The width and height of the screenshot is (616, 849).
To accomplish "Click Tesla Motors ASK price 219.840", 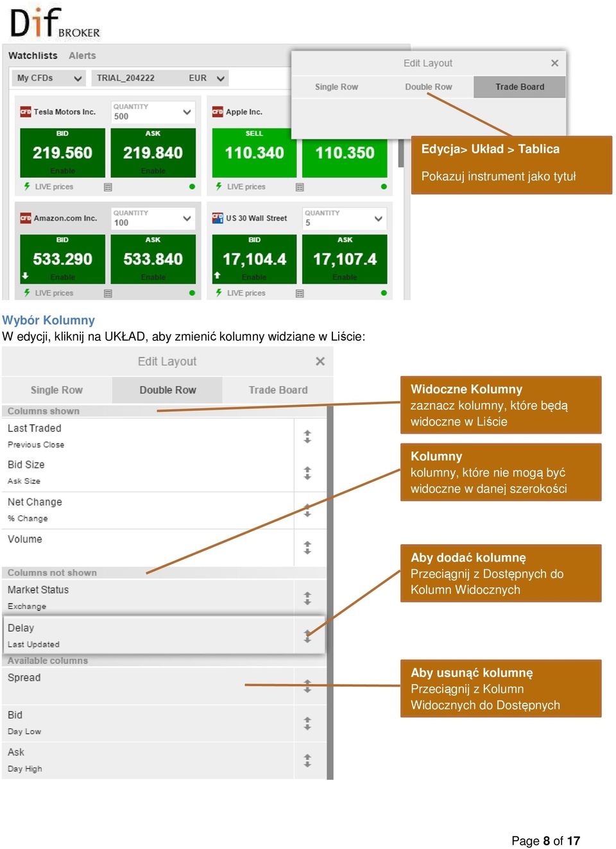I will (153, 153).
